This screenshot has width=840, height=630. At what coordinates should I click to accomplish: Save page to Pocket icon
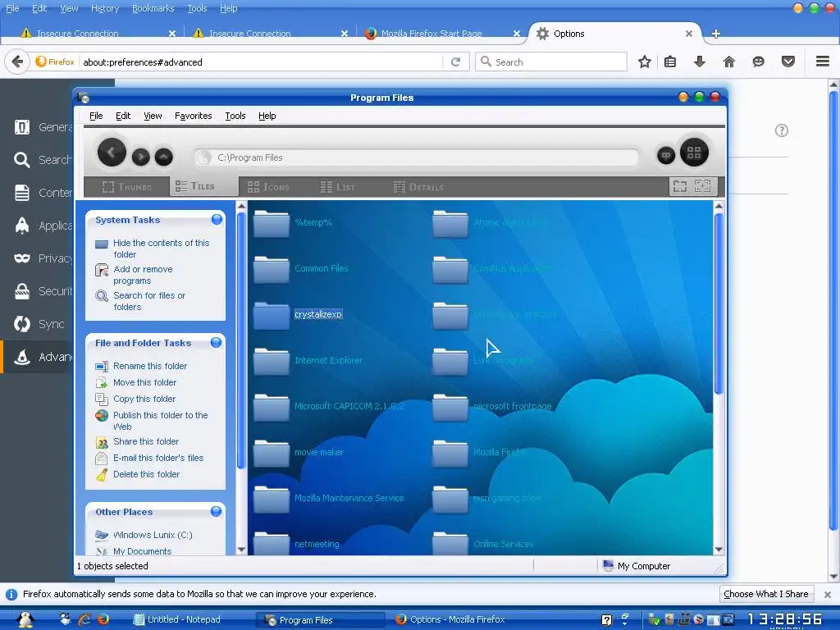[788, 62]
